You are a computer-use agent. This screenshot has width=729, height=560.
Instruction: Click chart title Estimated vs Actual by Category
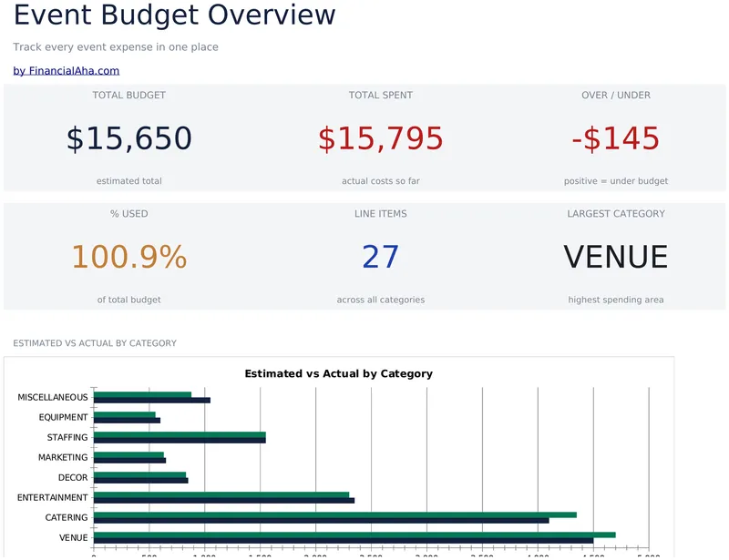[x=338, y=373]
